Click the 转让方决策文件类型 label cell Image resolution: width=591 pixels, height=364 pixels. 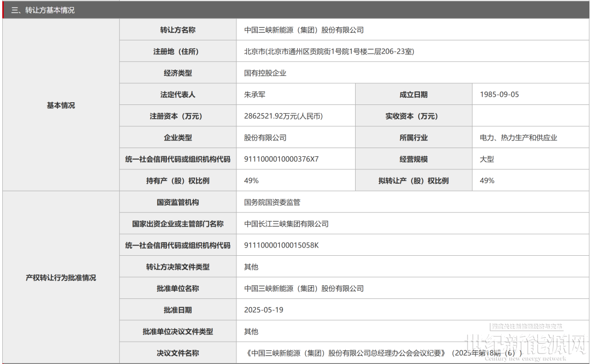[x=178, y=267]
